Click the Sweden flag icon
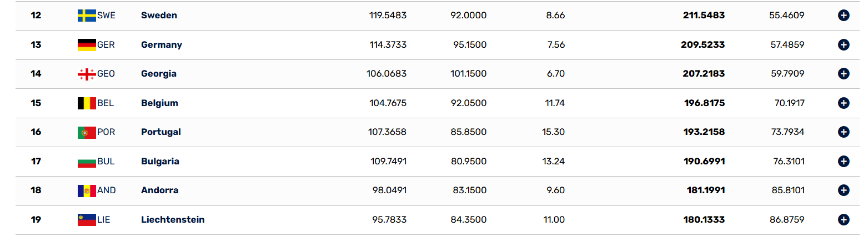This screenshot has width=868, height=241. pyautogui.click(x=87, y=16)
